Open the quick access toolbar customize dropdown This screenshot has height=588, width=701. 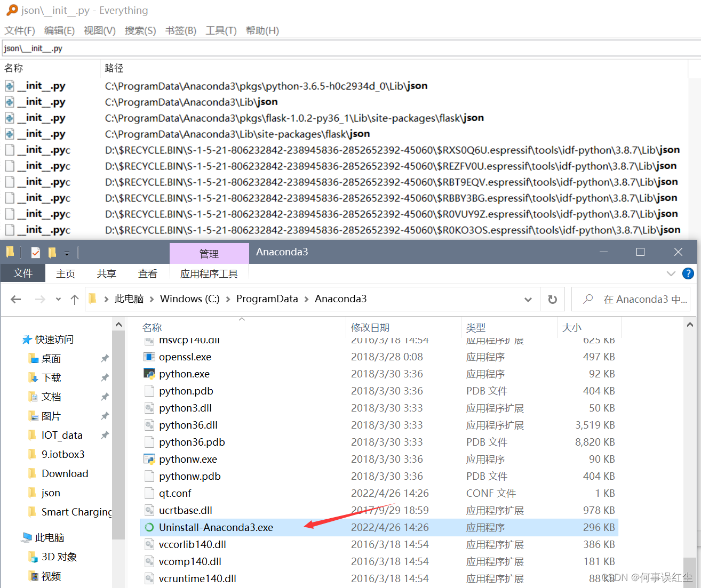[x=67, y=253]
